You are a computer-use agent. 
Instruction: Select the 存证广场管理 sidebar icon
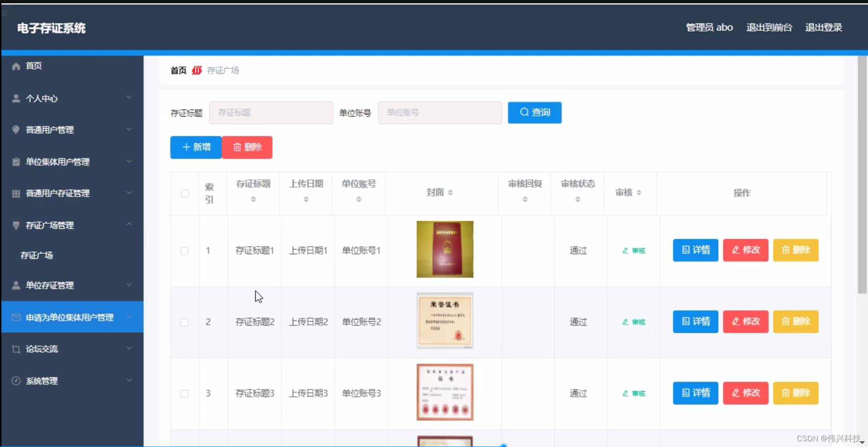coord(15,225)
